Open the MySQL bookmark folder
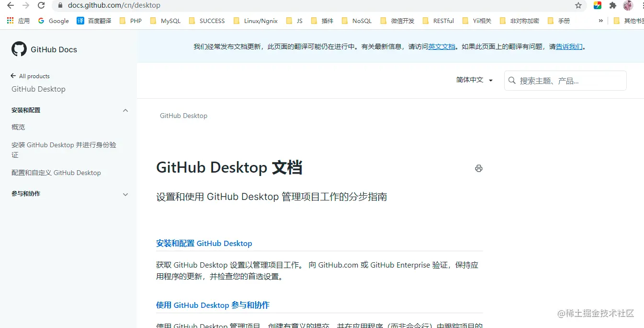 tap(165, 21)
